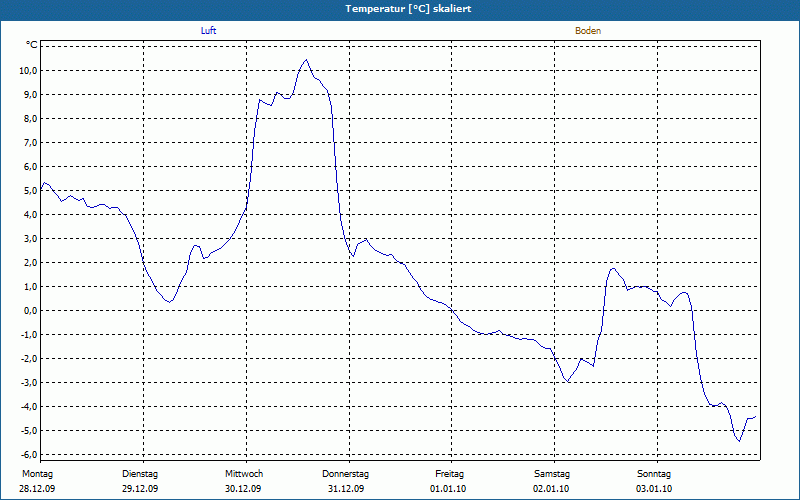Click the Mittwoch day label
800x500 pixels.
click(244, 474)
